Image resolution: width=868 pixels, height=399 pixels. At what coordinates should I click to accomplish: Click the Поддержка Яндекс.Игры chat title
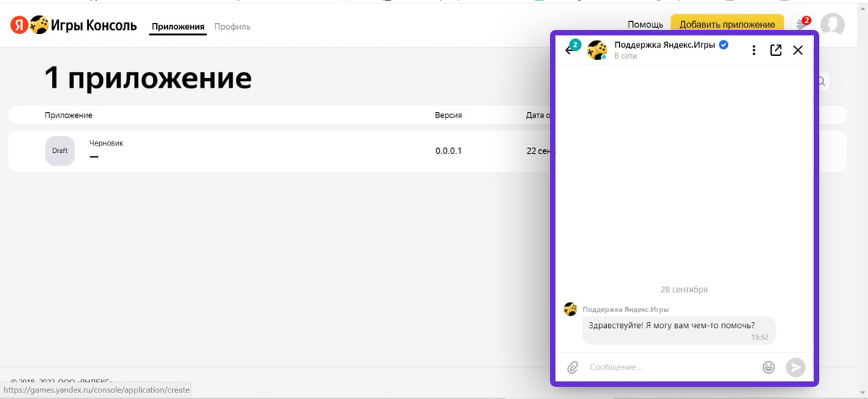pos(665,45)
